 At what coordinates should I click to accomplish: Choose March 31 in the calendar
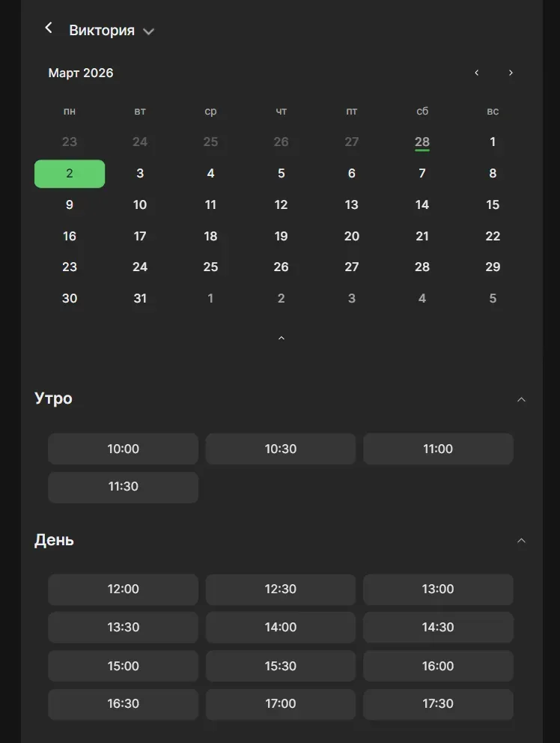pyautogui.click(x=140, y=299)
